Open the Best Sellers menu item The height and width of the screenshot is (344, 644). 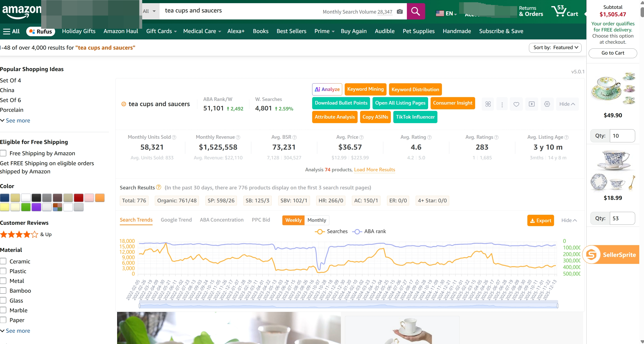[291, 31]
